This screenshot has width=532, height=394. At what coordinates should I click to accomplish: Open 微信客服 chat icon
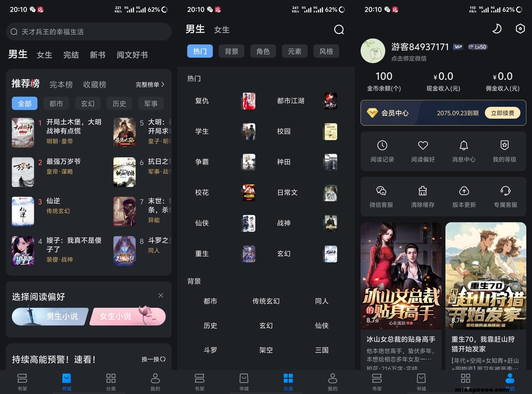point(381,191)
